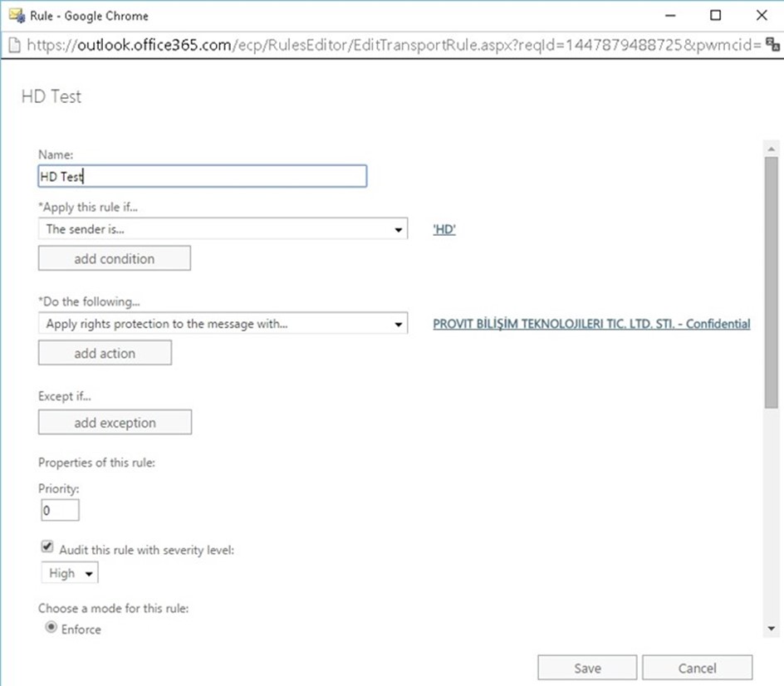
Task: Click the address bar URL
Action: pos(394,45)
